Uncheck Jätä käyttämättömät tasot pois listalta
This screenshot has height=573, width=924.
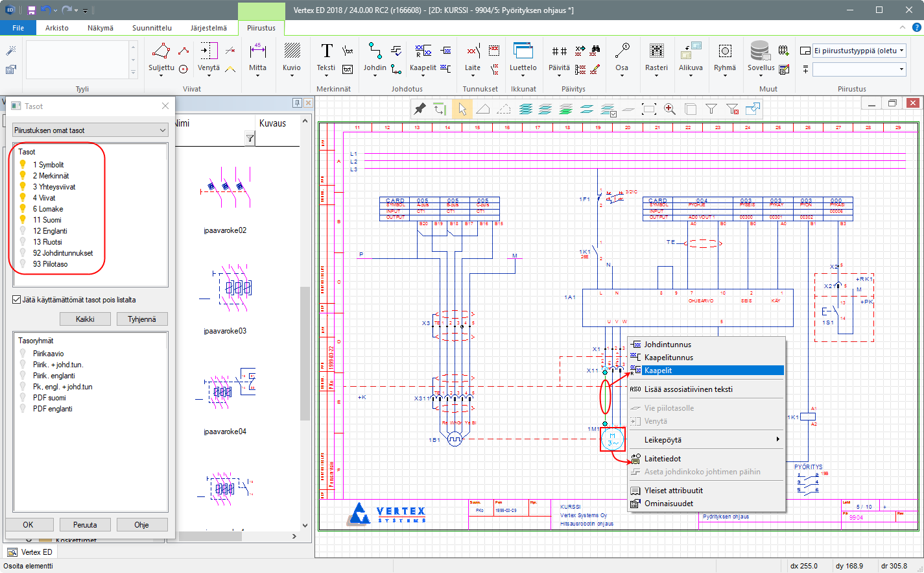pos(17,300)
